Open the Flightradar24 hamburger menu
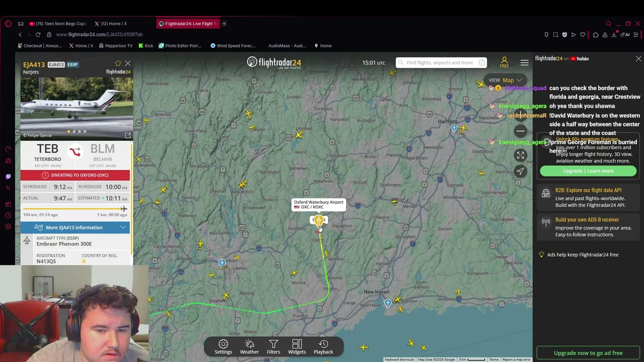This screenshot has height=362, width=644. (524, 63)
